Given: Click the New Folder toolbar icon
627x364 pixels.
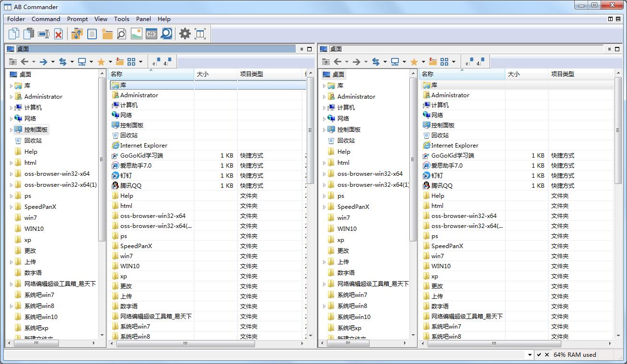Looking at the screenshot, I should 107,34.
